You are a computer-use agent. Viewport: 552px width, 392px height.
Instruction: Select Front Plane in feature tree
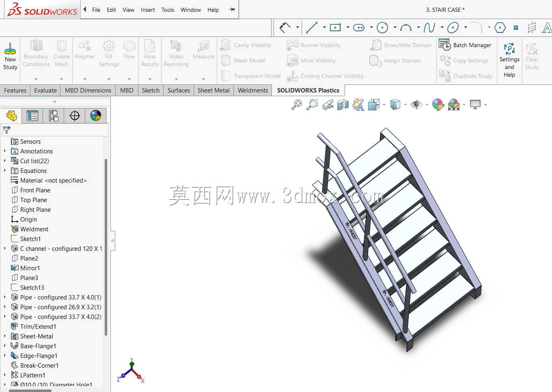[35, 190]
